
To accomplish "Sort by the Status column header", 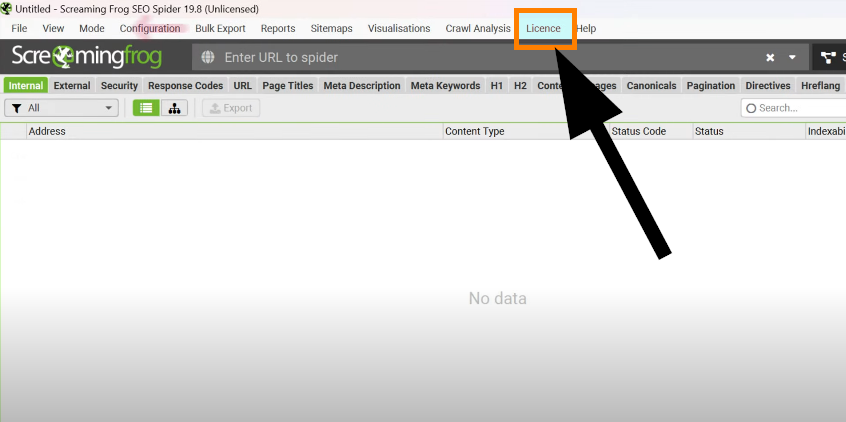I will tap(748, 131).
